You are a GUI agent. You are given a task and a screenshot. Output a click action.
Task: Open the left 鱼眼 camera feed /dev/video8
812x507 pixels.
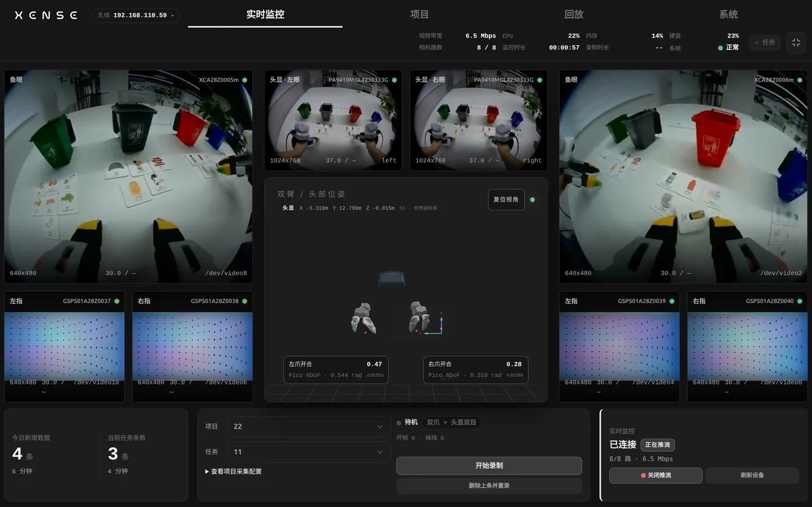click(x=129, y=176)
